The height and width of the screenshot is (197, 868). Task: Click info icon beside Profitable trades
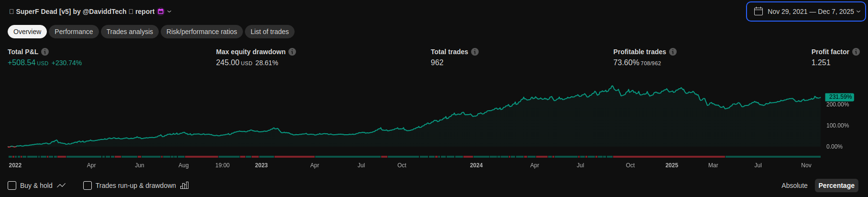[x=673, y=52]
